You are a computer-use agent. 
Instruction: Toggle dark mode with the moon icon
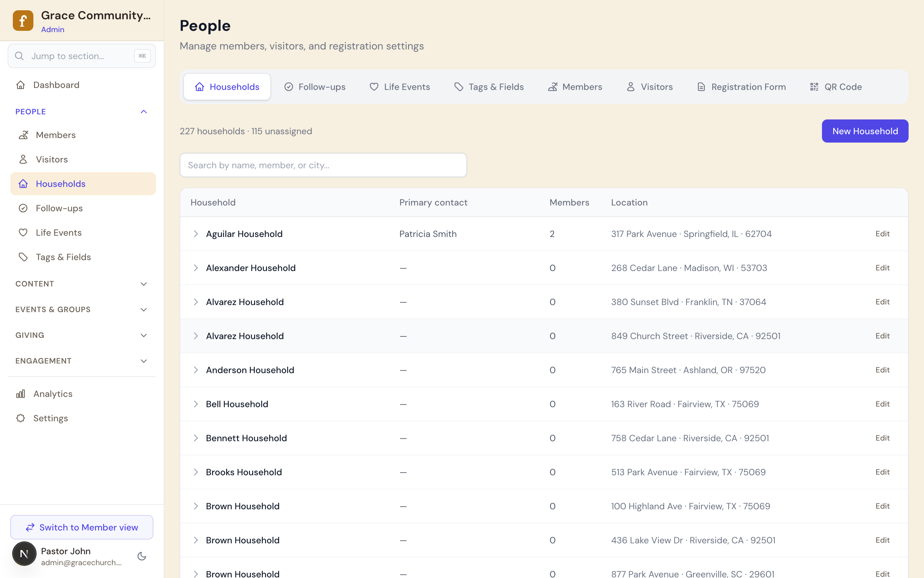point(142,556)
